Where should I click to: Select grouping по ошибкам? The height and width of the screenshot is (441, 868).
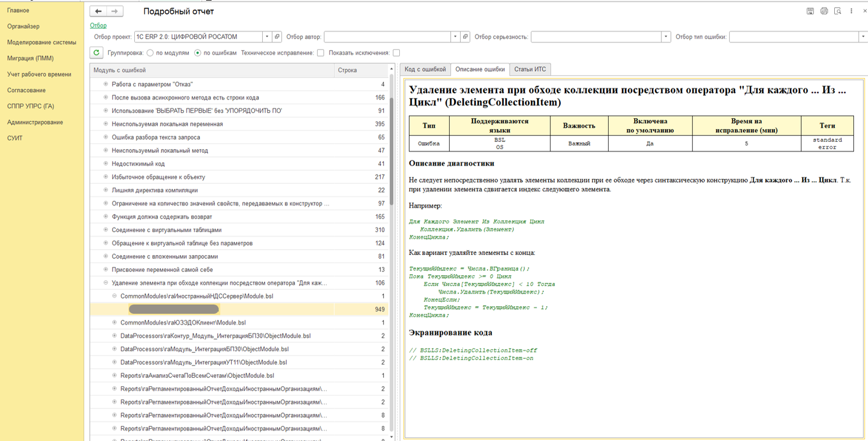click(x=198, y=53)
